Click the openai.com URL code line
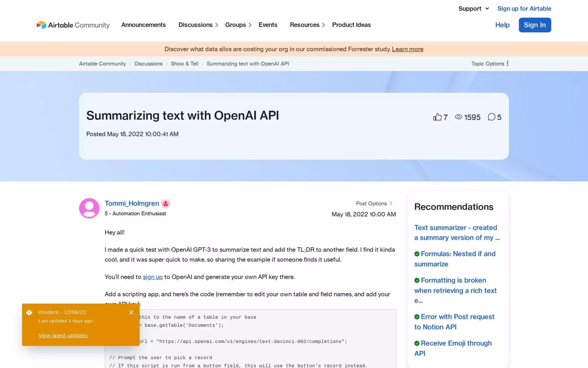Screen dimensions: 588x368 coord(243,342)
